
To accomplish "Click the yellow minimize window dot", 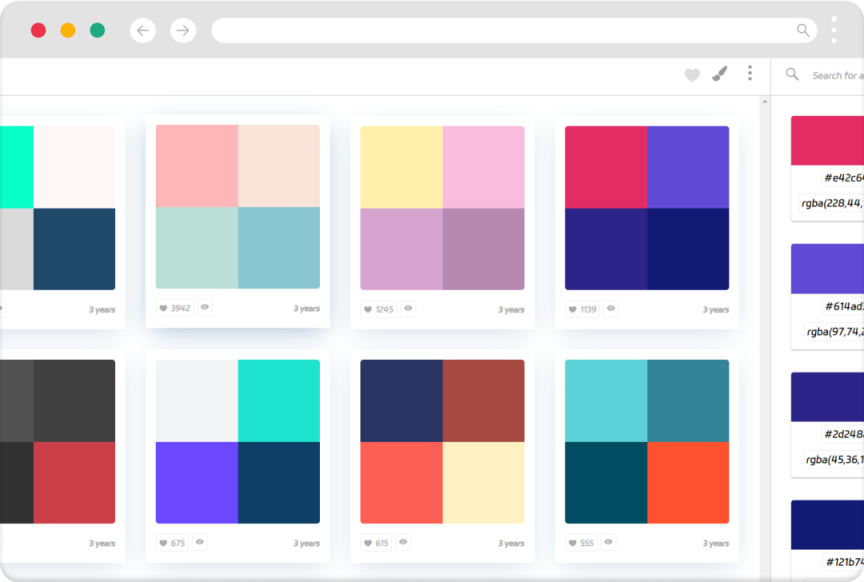I will click(x=68, y=30).
